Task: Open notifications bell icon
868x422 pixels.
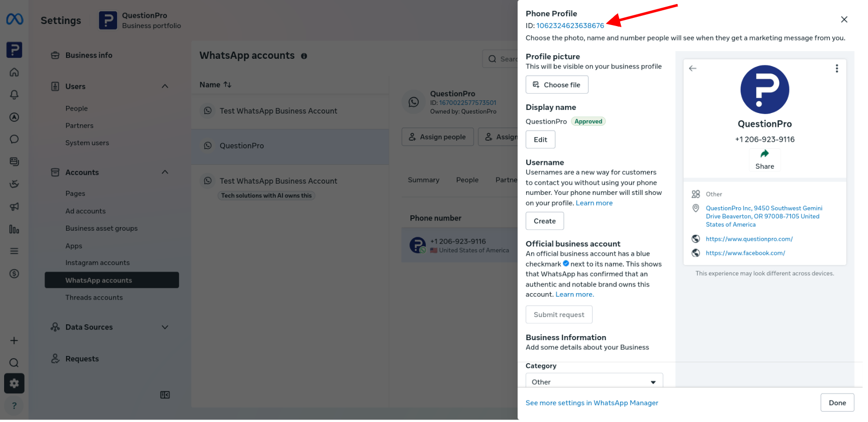Action: (14, 95)
